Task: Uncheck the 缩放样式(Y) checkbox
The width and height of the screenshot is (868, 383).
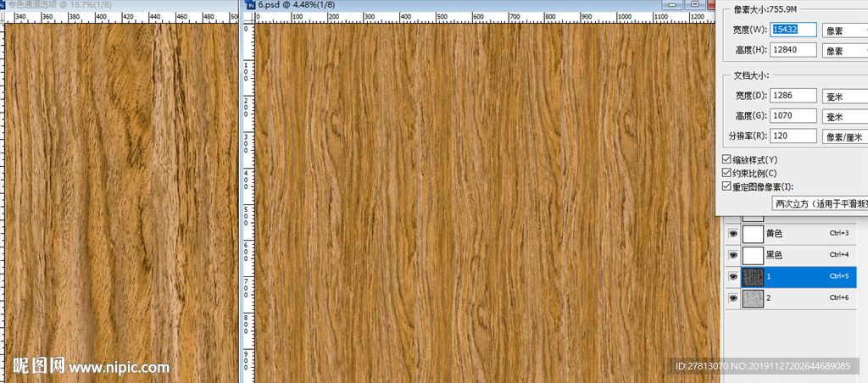Action: pos(726,160)
